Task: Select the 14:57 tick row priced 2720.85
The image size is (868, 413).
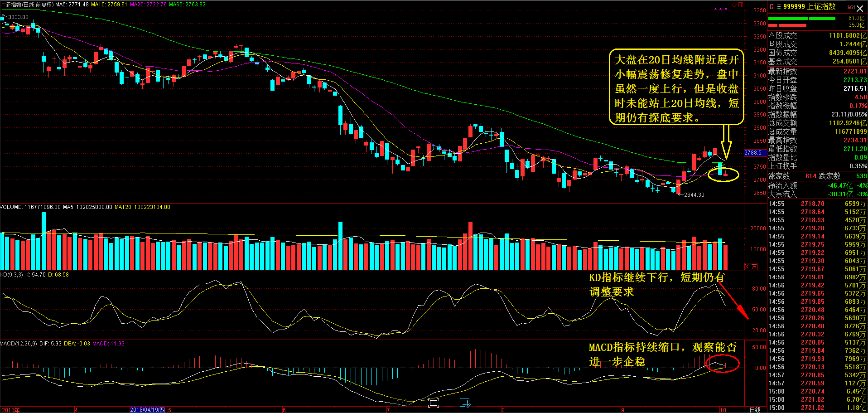Action: [x=817, y=375]
